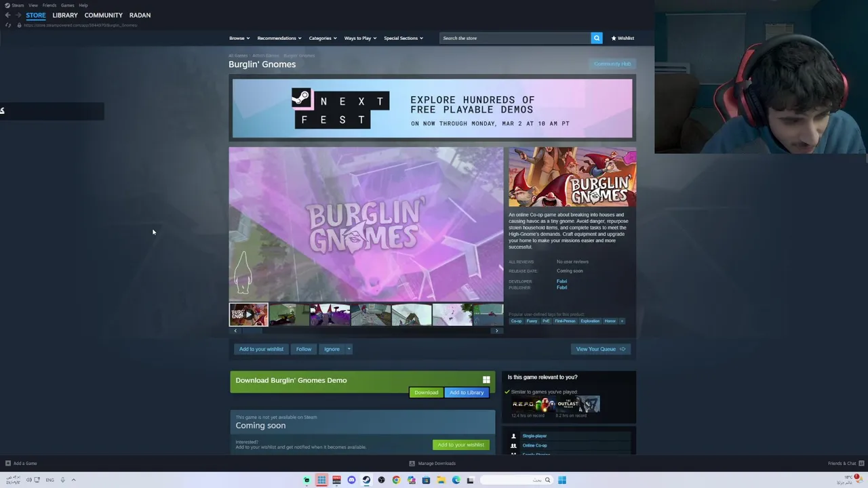Click the green Add to your wishlist button

tap(461, 445)
